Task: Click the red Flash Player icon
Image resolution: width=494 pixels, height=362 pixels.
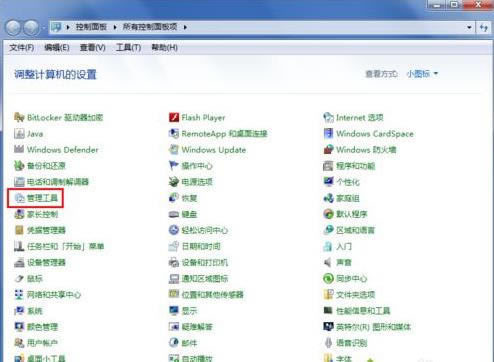Action: [174, 117]
